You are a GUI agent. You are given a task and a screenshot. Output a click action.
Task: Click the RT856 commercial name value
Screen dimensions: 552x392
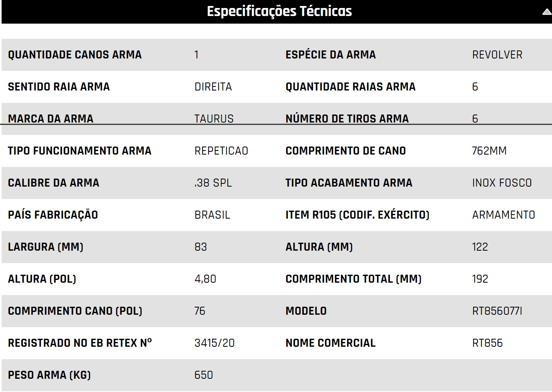click(x=487, y=343)
